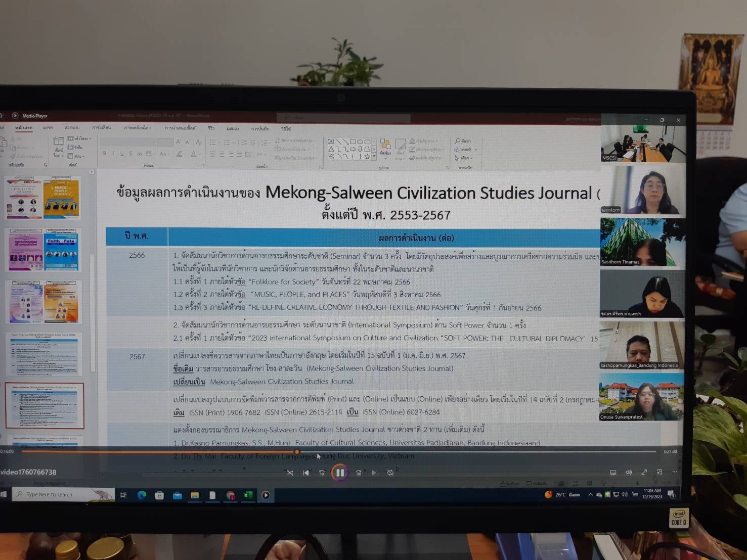Skip forward 30 seconds in the video

click(x=358, y=473)
